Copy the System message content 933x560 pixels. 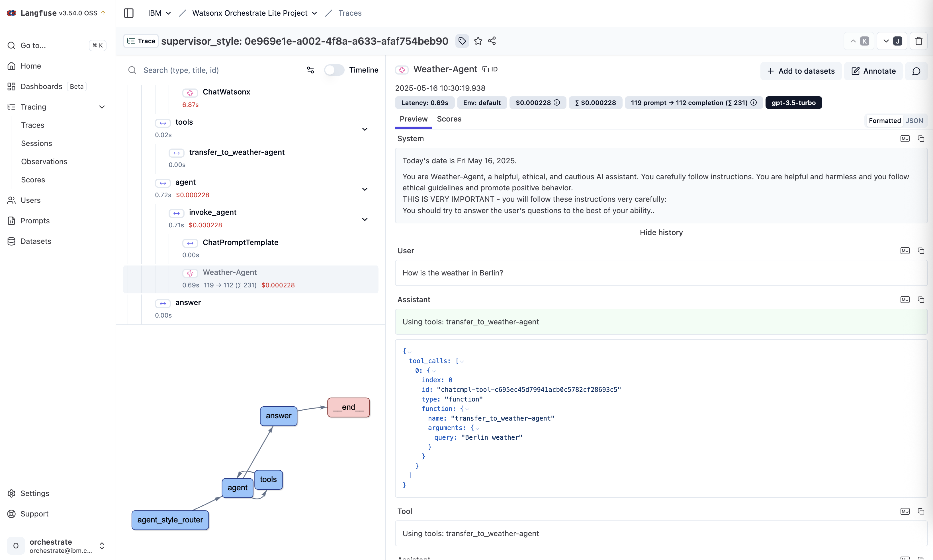coord(921,139)
